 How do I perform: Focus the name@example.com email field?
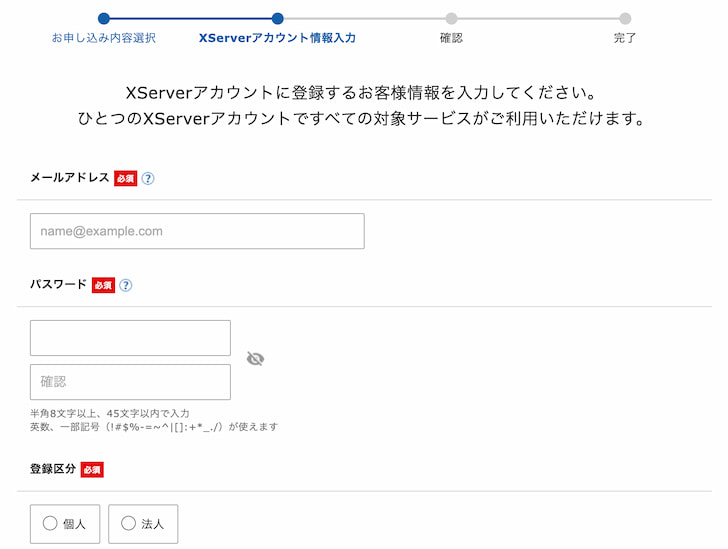point(197,231)
